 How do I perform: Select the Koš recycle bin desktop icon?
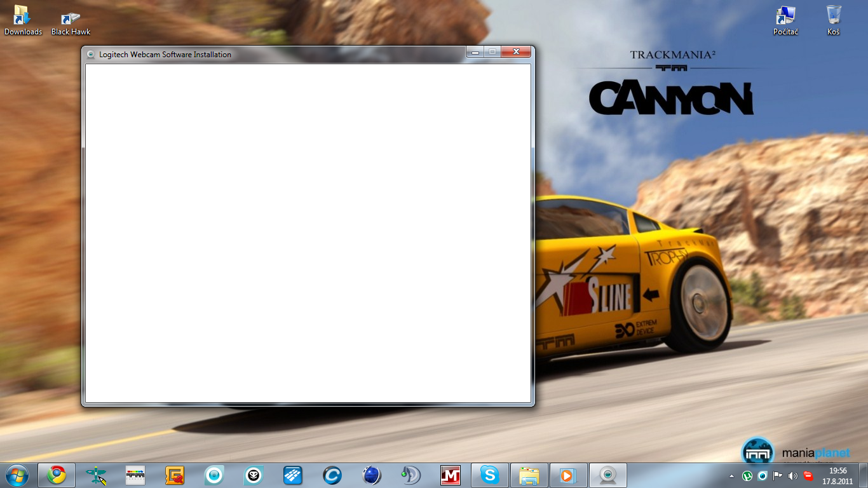click(834, 20)
